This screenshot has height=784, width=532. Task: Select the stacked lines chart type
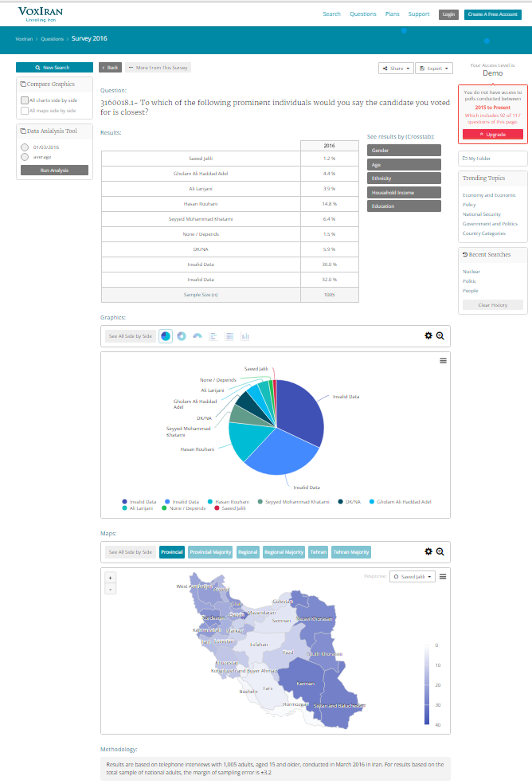(x=229, y=336)
